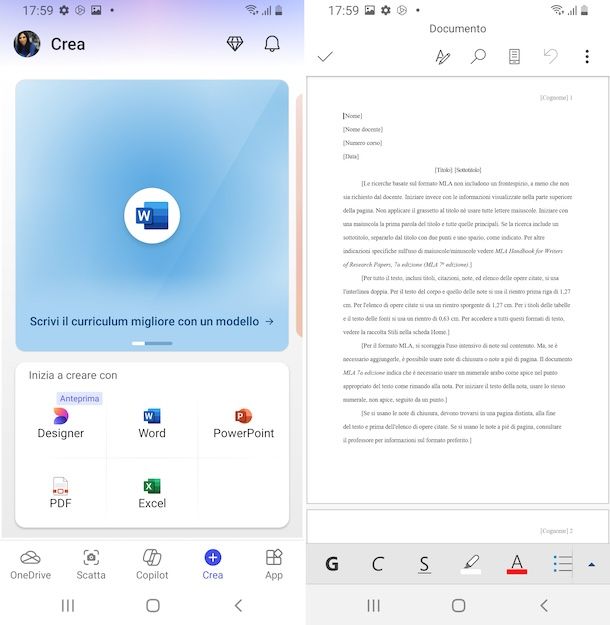Tap Android home button on left phone
Image resolution: width=610 pixels, height=625 pixels.
pyautogui.click(x=153, y=605)
